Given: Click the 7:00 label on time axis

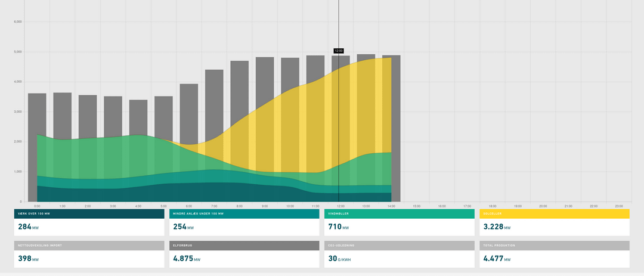Looking at the screenshot, I should [x=214, y=206].
